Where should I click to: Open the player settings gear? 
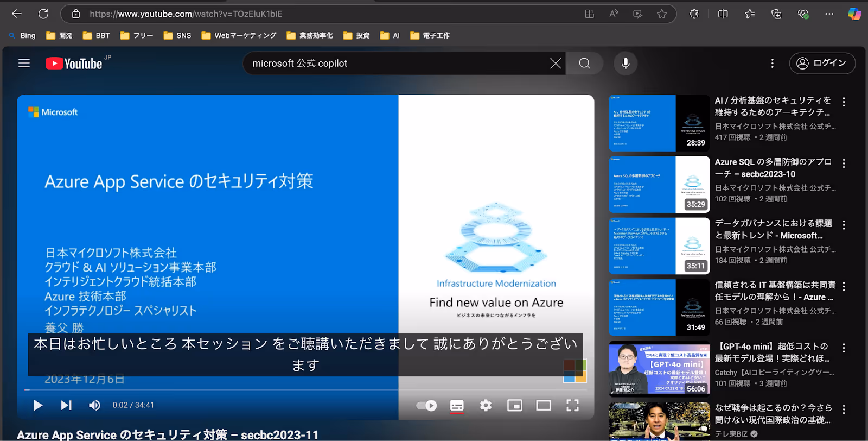pyautogui.click(x=486, y=405)
